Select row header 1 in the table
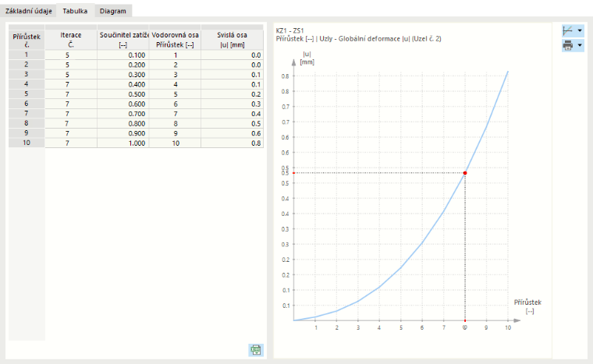 tap(27, 55)
